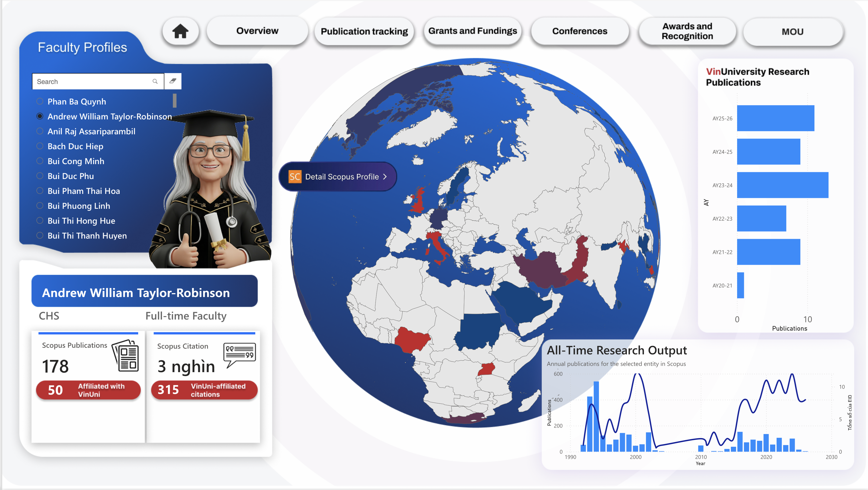Open the Overview tab

(x=257, y=31)
